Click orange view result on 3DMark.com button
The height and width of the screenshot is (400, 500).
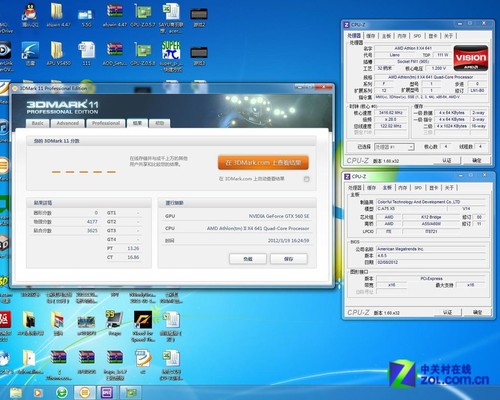pos(263,163)
